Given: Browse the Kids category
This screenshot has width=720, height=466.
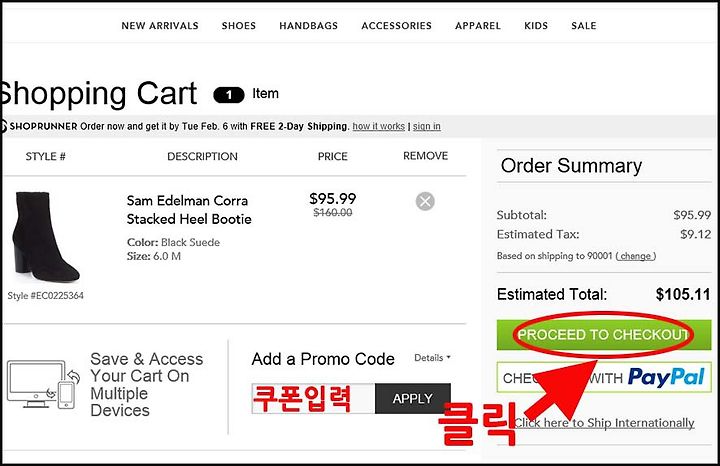Looking at the screenshot, I should 536,26.
